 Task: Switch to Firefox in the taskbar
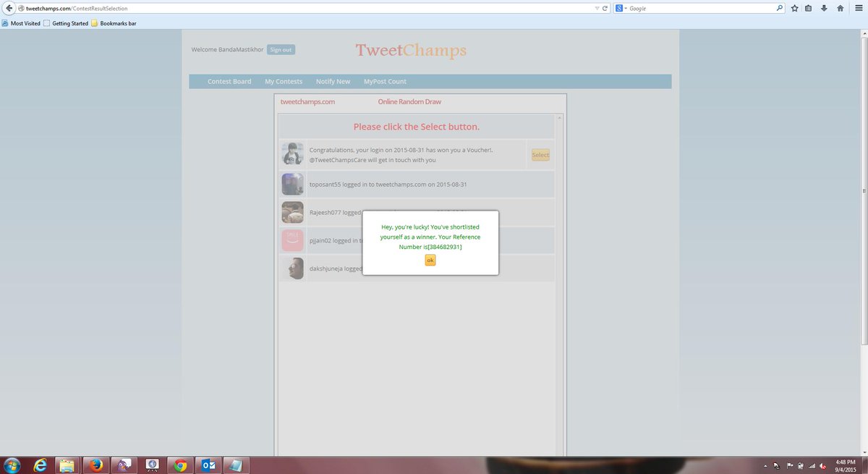pyautogui.click(x=95, y=465)
